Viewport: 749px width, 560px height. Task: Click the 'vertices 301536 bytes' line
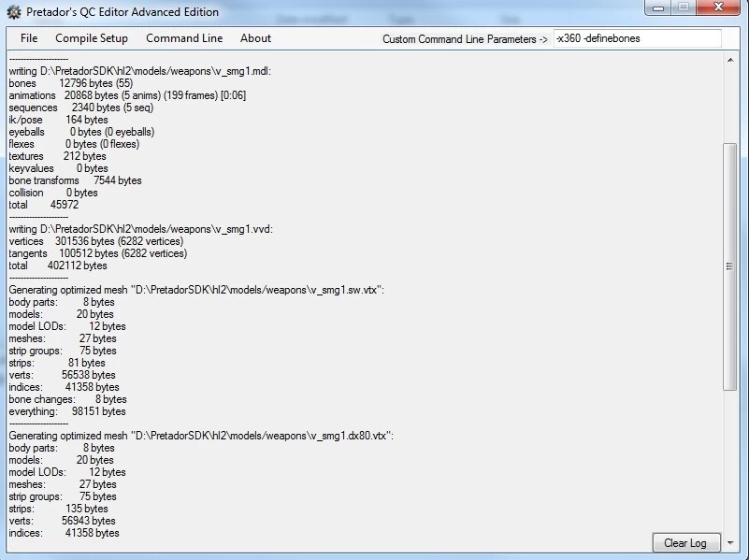pos(96,241)
